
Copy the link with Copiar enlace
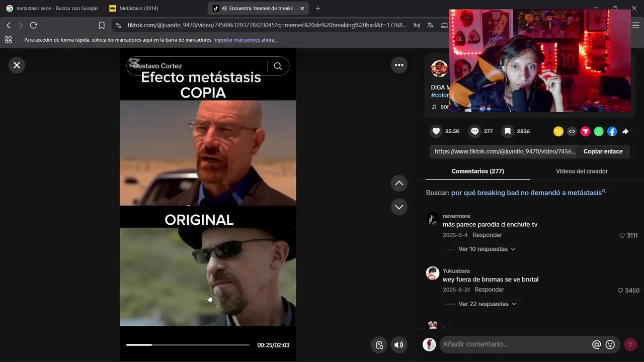coord(603,151)
